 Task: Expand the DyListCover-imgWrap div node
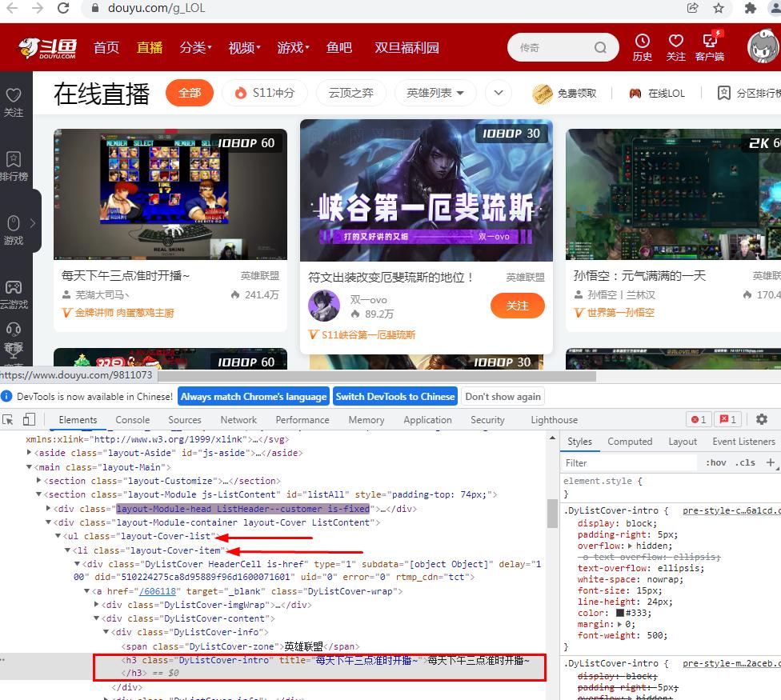coord(97,605)
